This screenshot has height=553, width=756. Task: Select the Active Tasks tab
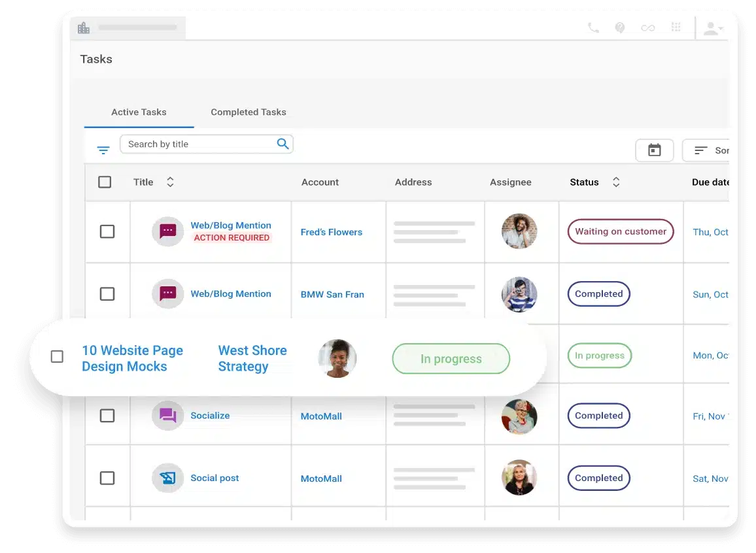[x=139, y=112]
